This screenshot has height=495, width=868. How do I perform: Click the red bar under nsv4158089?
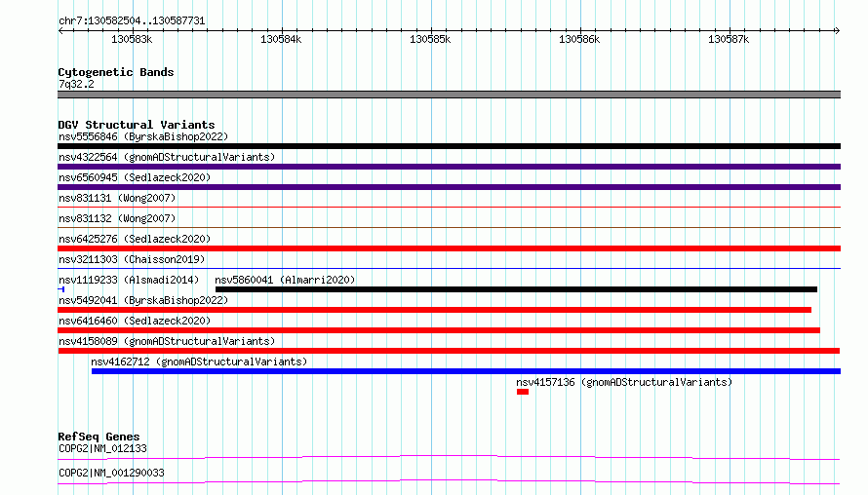(449, 351)
